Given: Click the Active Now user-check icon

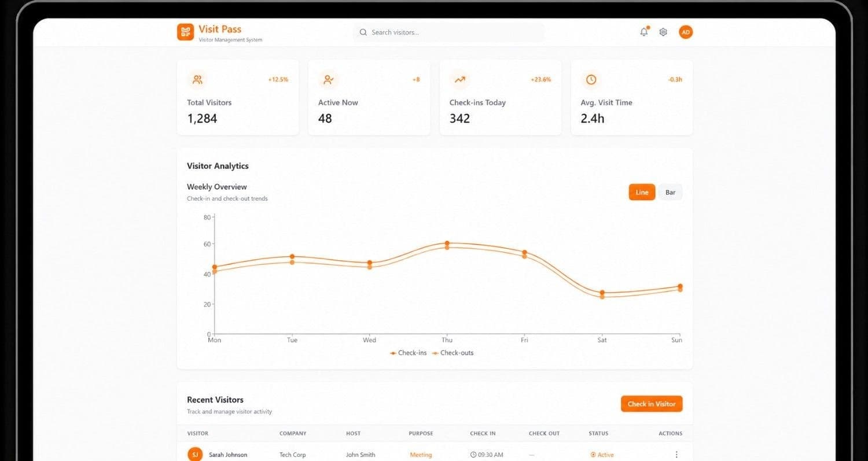Looking at the screenshot, I should [x=329, y=79].
